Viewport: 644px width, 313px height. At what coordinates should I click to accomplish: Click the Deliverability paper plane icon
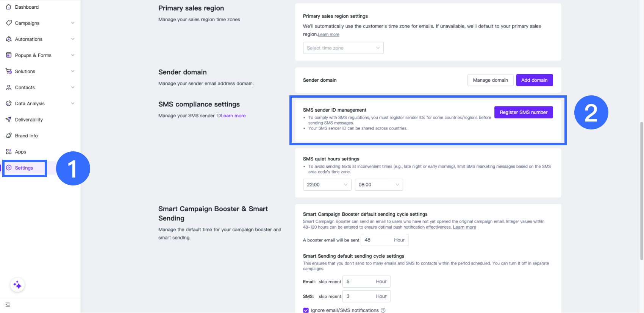9,120
